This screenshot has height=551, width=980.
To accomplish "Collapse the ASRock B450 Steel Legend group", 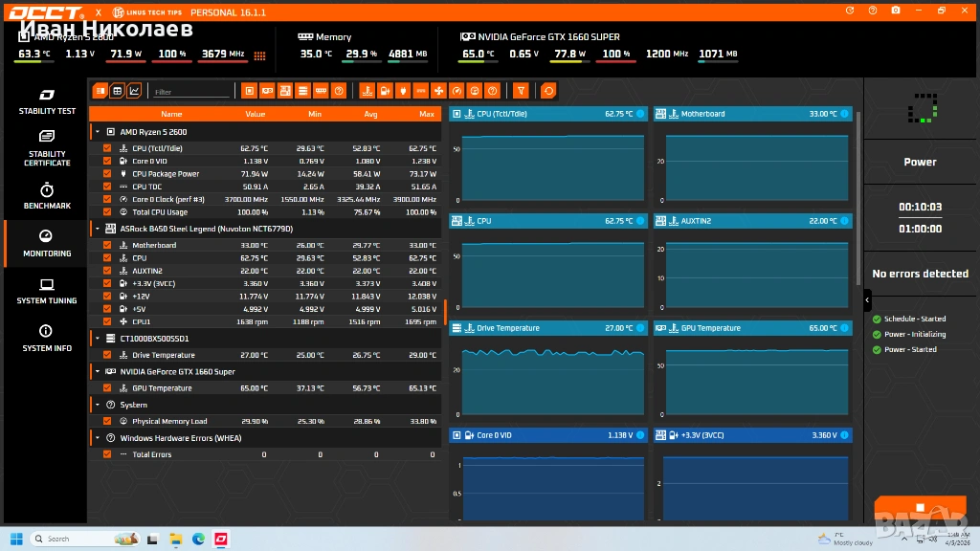I will [x=98, y=230].
